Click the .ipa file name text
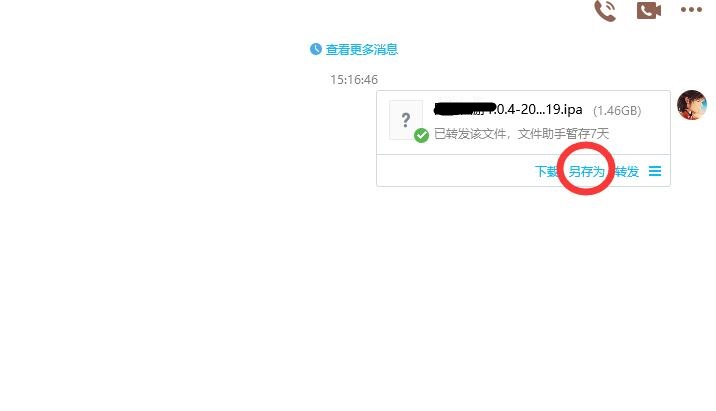The width and height of the screenshot is (716, 411). click(x=508, y=109)
